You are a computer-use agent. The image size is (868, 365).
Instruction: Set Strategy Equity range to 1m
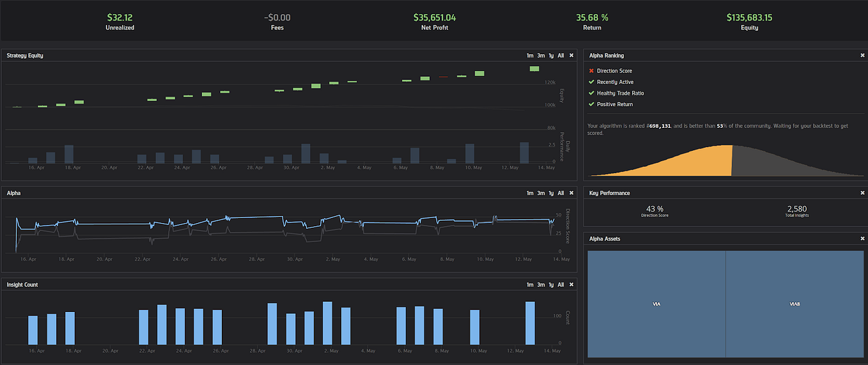click(530, 56)
